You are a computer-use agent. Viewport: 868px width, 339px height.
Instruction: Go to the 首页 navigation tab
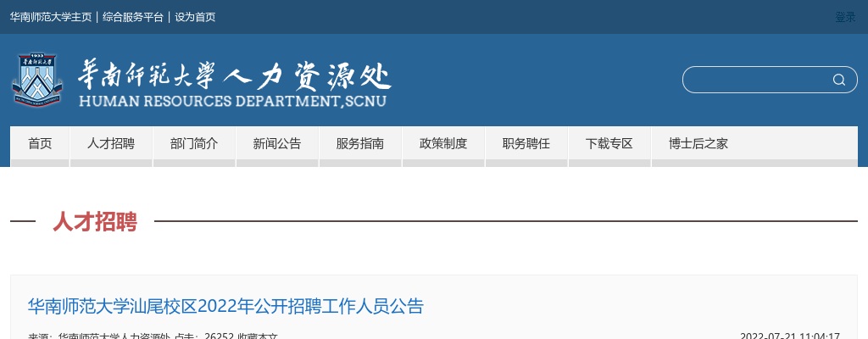40,144
